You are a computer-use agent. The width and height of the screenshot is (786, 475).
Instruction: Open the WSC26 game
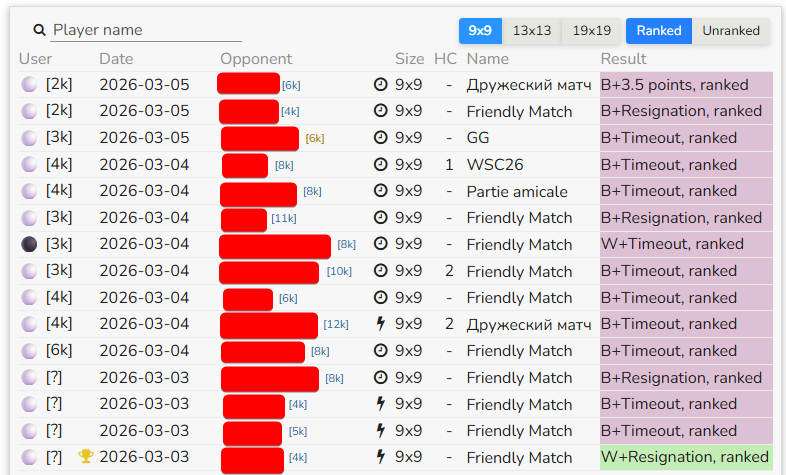tap(494, 164)
